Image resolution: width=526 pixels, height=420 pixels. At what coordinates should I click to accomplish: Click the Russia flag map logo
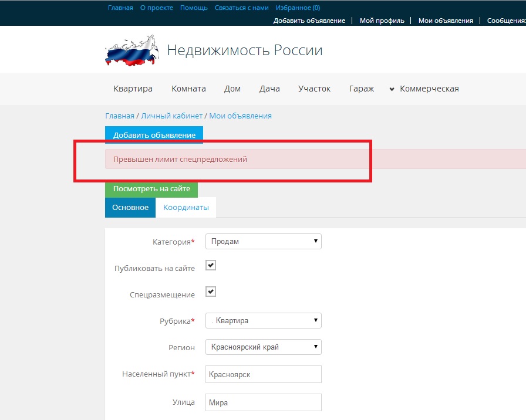pos(132,50)
